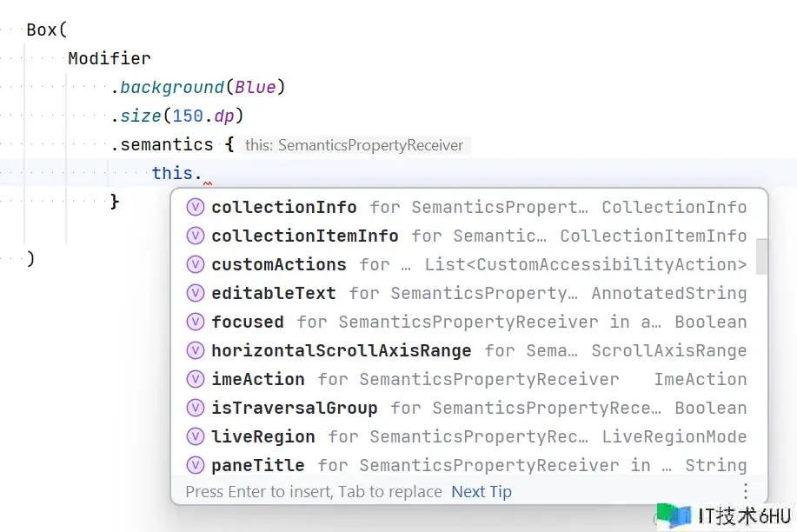
Task: Choose the focused Boolean property suggestion
Action: [x=468, y=322]
